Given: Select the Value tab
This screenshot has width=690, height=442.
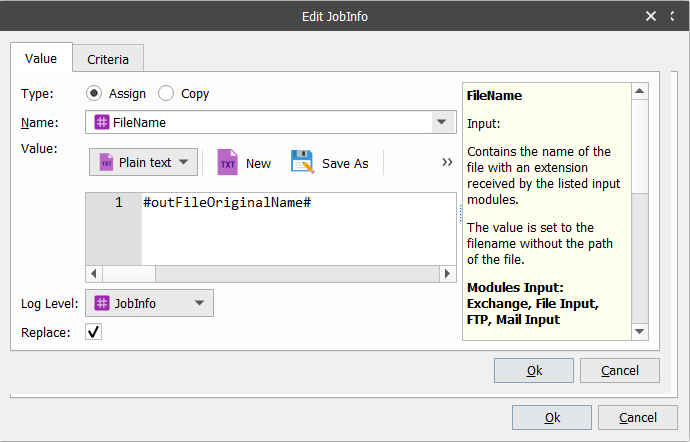Looking at the screenshot, I should pos(41,58).
